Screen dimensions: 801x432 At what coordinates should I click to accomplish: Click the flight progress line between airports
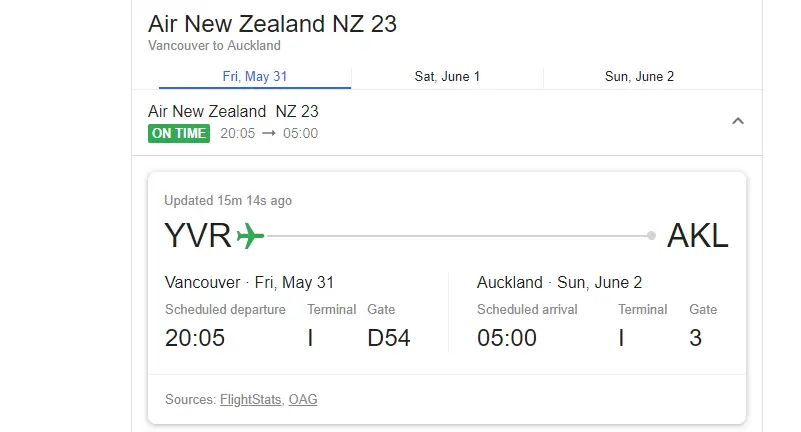coord(457,236)
